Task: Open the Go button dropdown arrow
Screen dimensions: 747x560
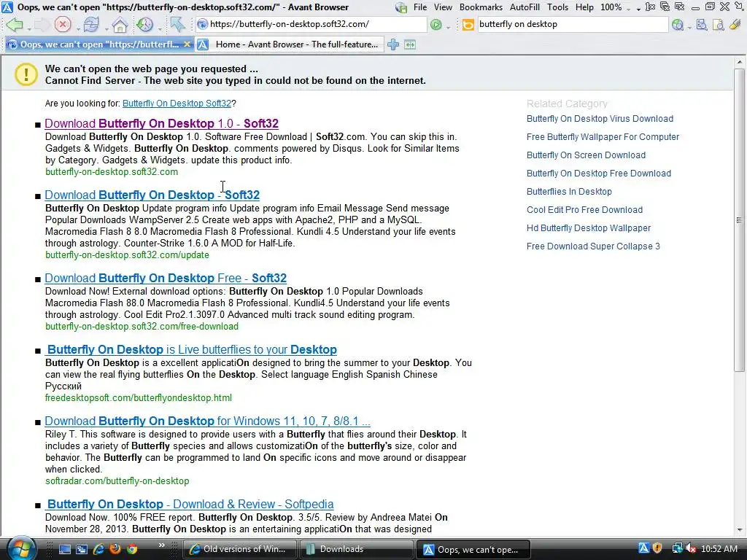Action: pos(449,28)
